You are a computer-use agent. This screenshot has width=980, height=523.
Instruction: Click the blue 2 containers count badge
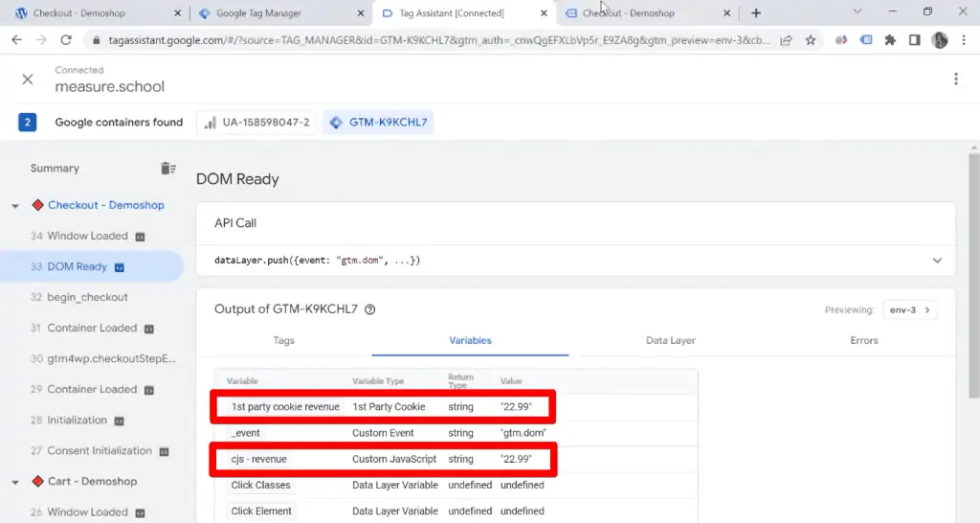(27, 122)
